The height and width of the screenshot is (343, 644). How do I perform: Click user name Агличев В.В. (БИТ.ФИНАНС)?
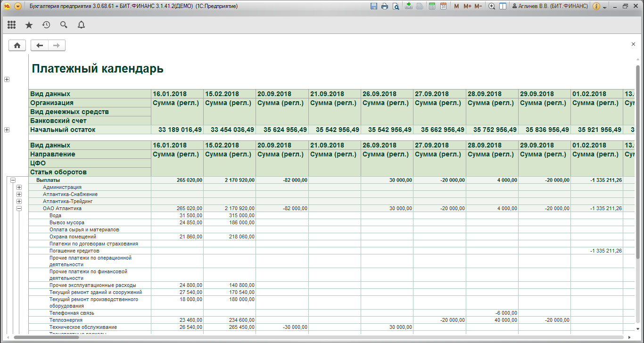[x=550, y=6]
